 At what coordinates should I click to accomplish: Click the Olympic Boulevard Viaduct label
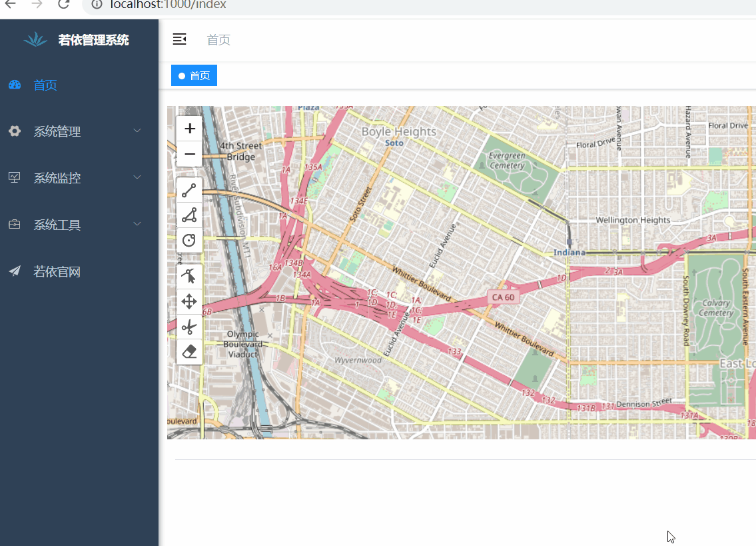point(243,344)
